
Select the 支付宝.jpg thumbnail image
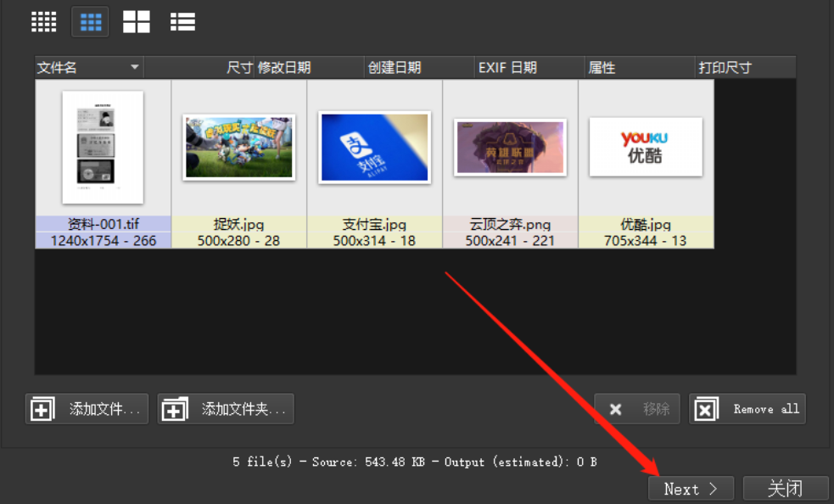tap(374, 148)
